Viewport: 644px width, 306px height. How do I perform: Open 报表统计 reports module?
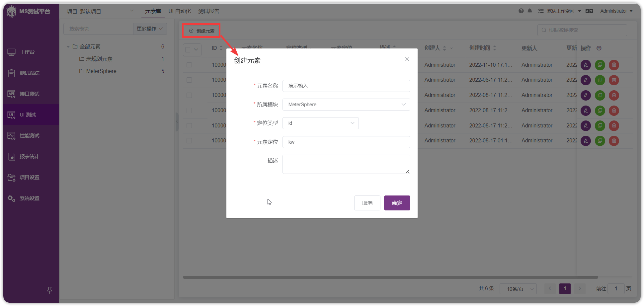(x=29, y=157)
